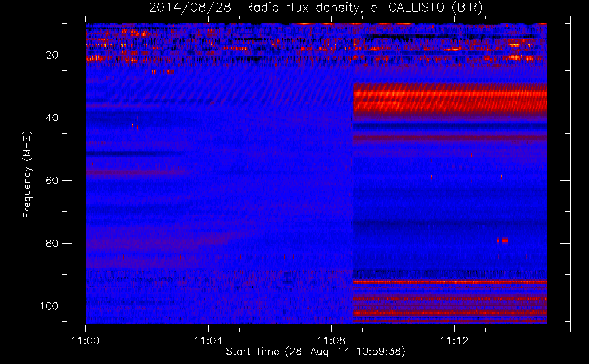Click the 'Frequency (MHZ)' axis label
Image resolution: width=589 pixels, height=364 pixels.
(x=27, y=174)
